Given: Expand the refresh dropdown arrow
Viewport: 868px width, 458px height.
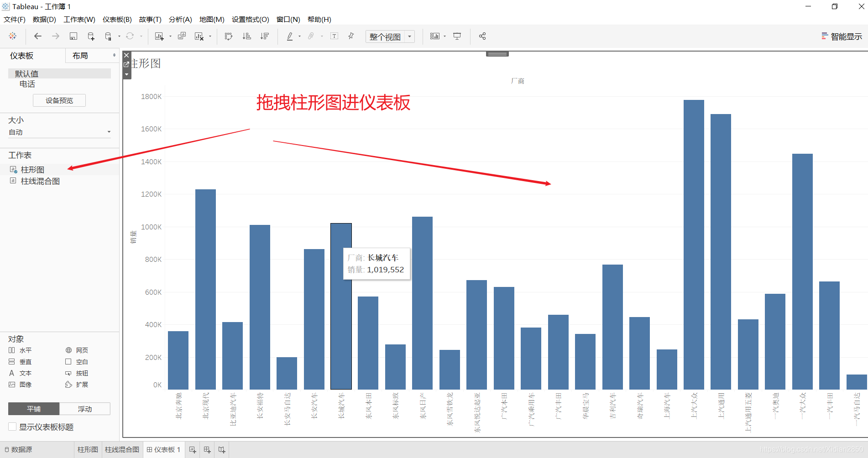Looking at the screenshot, I should click(x=141, y=36).
